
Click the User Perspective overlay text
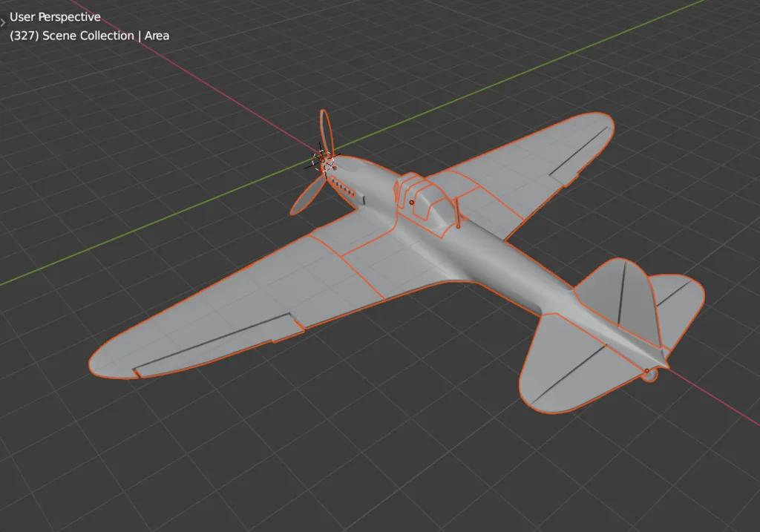point(55,17)
